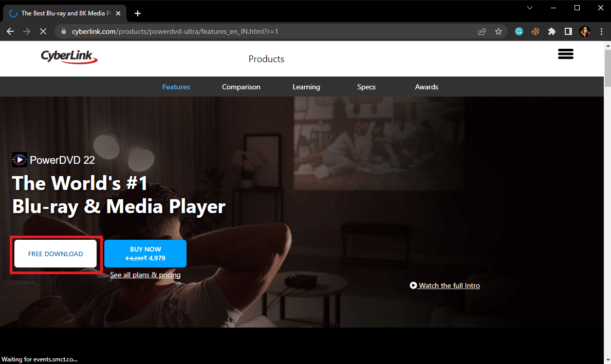Click Watch the full Intro link
The width and height of the screenshot is (611, 364).
tap(449, 285)
